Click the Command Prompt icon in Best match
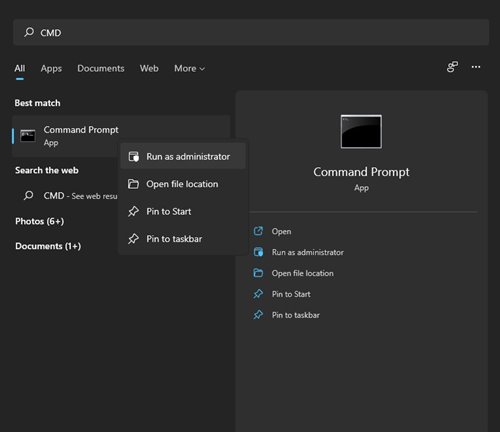 click(x=28, y=136)
